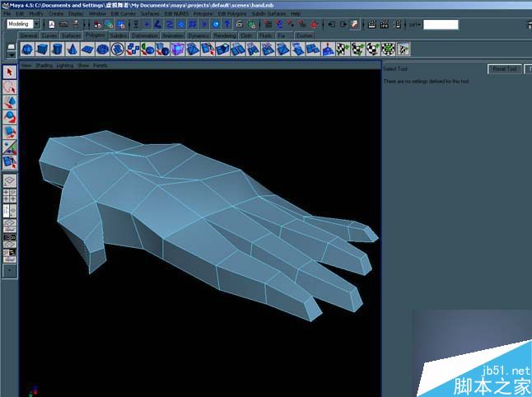Toggle Select by Object Type mode icon

[x=110, y=24]
